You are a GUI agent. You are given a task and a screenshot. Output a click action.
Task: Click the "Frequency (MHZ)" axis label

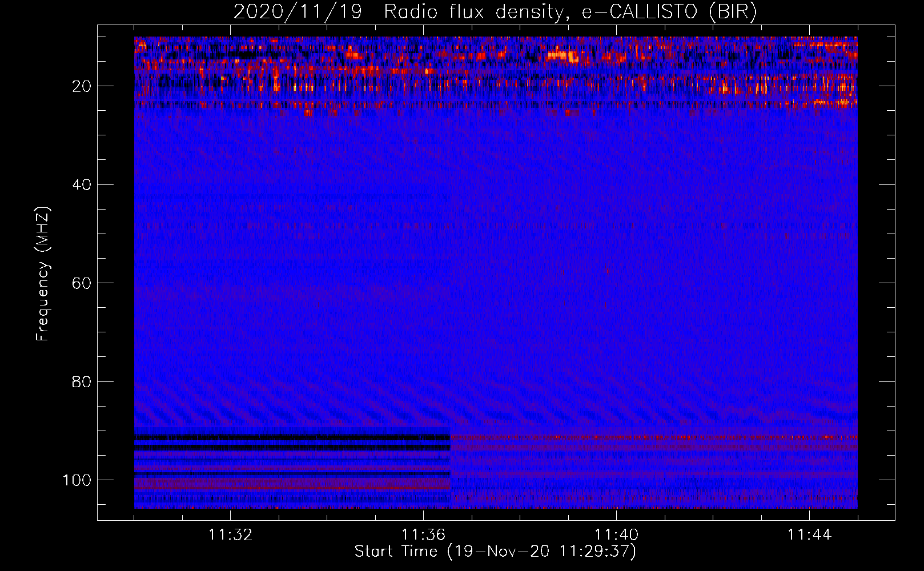(43, 274)
